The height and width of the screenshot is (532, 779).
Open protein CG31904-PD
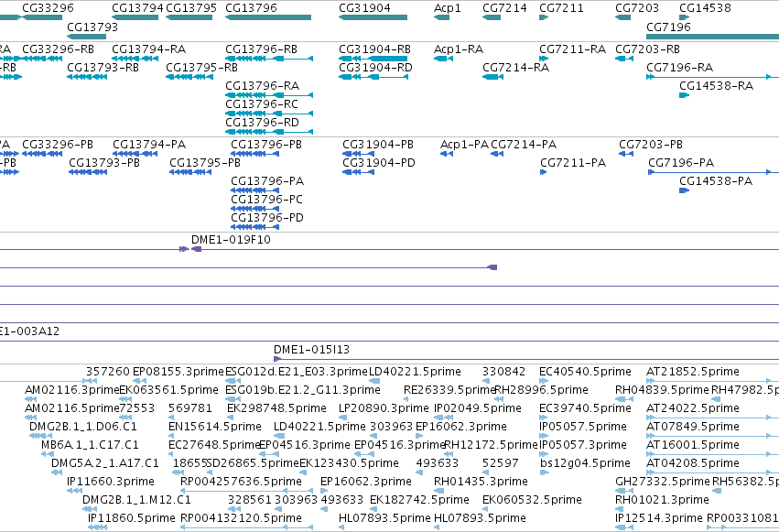coord(379,163)
